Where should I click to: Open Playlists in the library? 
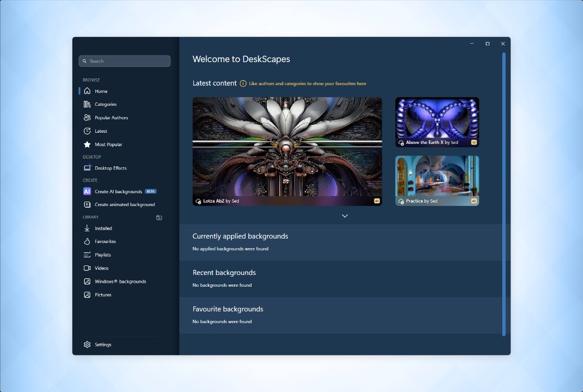point(103,255)
